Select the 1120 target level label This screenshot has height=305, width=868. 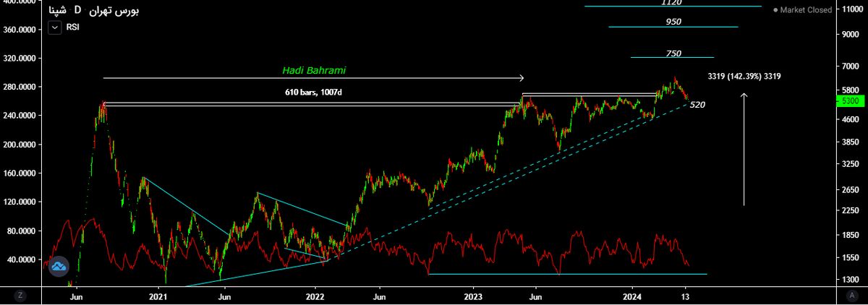(671, 2)
